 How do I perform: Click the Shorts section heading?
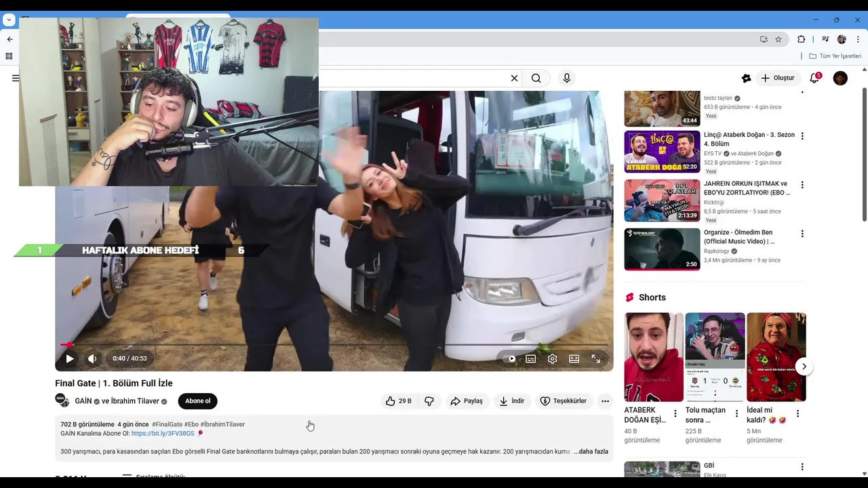click(652, 298)
